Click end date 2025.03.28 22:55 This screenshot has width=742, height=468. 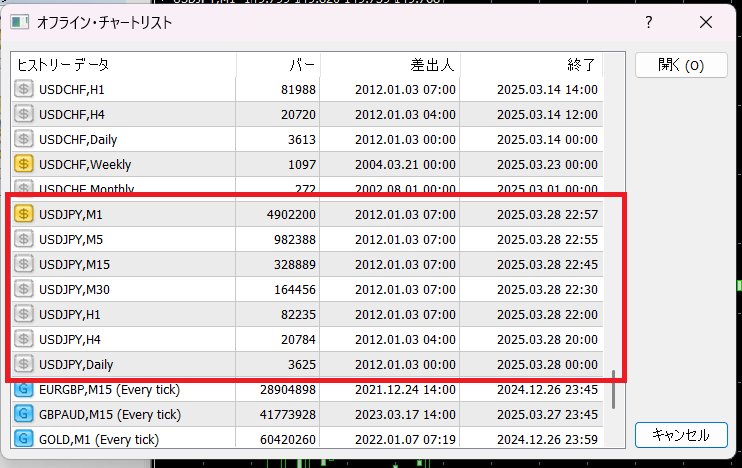[x=548, y=239]
